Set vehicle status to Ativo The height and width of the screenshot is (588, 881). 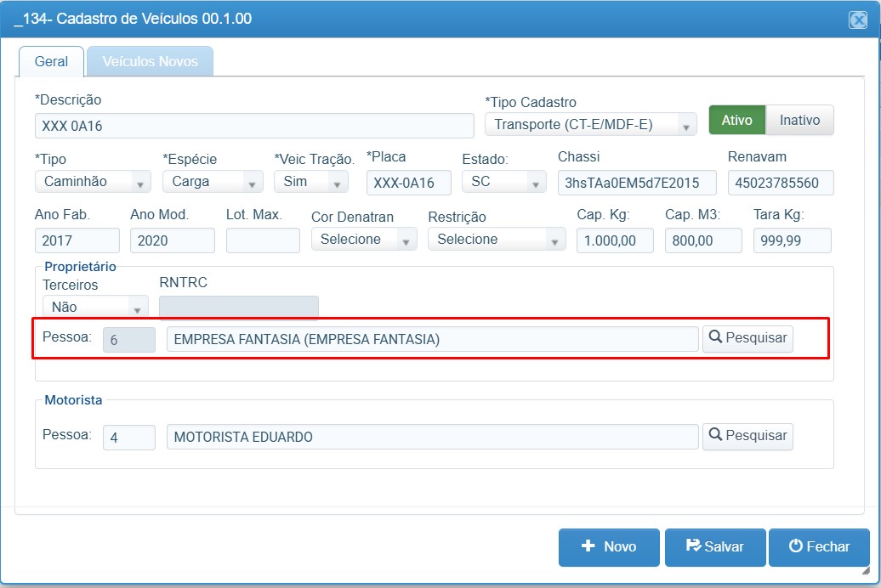point(737,120)
